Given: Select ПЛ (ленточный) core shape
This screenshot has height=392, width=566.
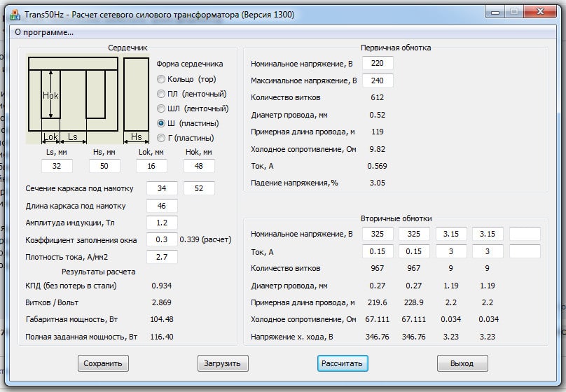Looking at the screenshot, I should point(192,94).
